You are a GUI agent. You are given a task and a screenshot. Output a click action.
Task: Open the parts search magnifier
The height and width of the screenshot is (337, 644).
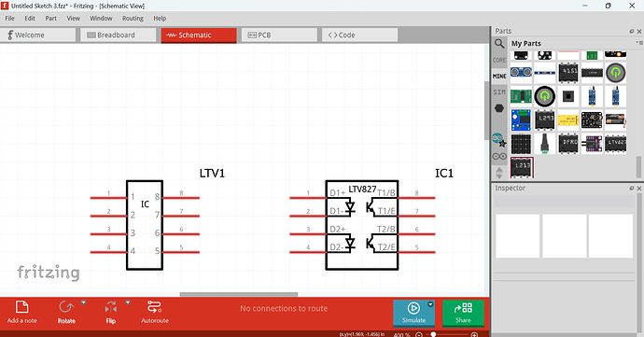click(x=499, y=44)
